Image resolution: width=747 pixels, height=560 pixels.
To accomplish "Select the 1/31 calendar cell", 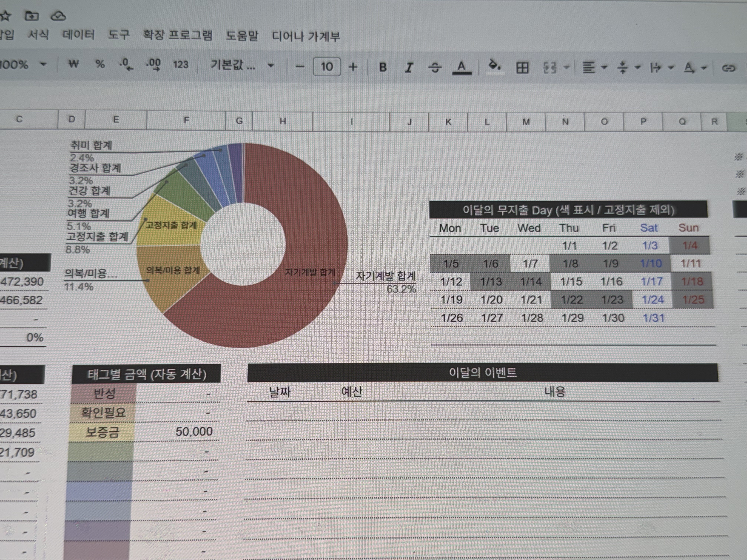I will [653, 318].
